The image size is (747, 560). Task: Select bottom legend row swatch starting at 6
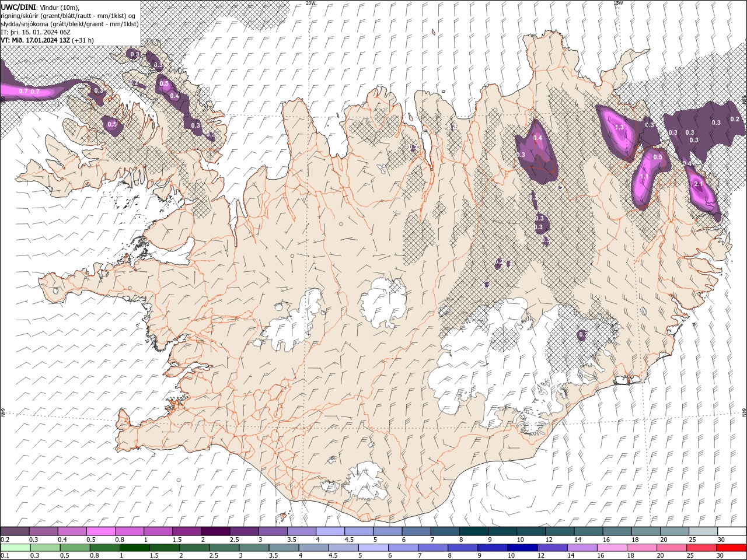pos(403,548)
